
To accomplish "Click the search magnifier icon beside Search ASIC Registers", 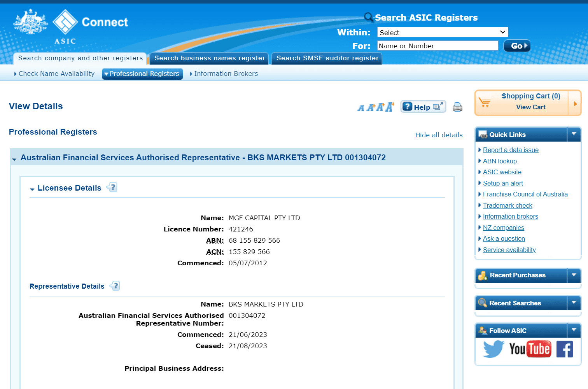I will (x=368, y=17).
